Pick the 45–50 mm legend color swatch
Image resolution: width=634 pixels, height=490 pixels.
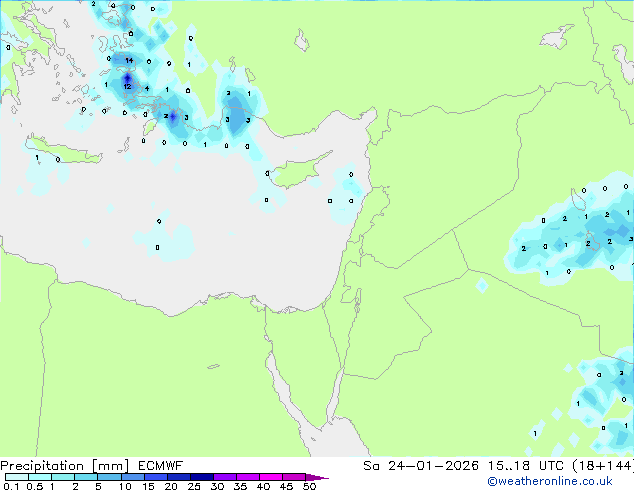pyautogui.click(x=294, y=477)
